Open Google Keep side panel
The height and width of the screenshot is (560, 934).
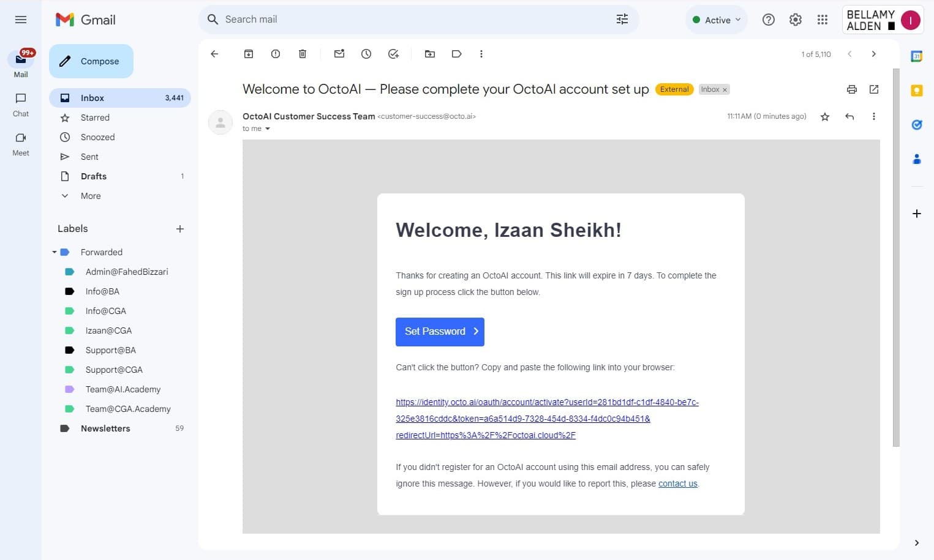pyautogui.click(x=917, y=91)
